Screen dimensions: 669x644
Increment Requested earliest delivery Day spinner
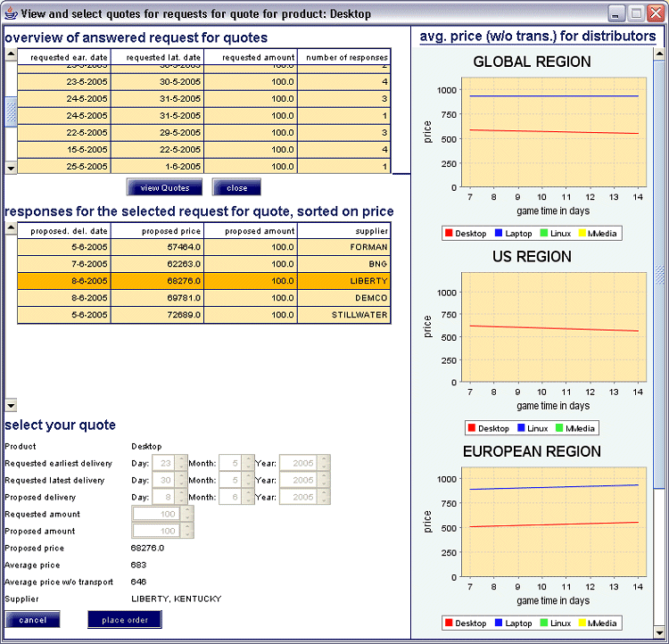click(x=181, y=459)
